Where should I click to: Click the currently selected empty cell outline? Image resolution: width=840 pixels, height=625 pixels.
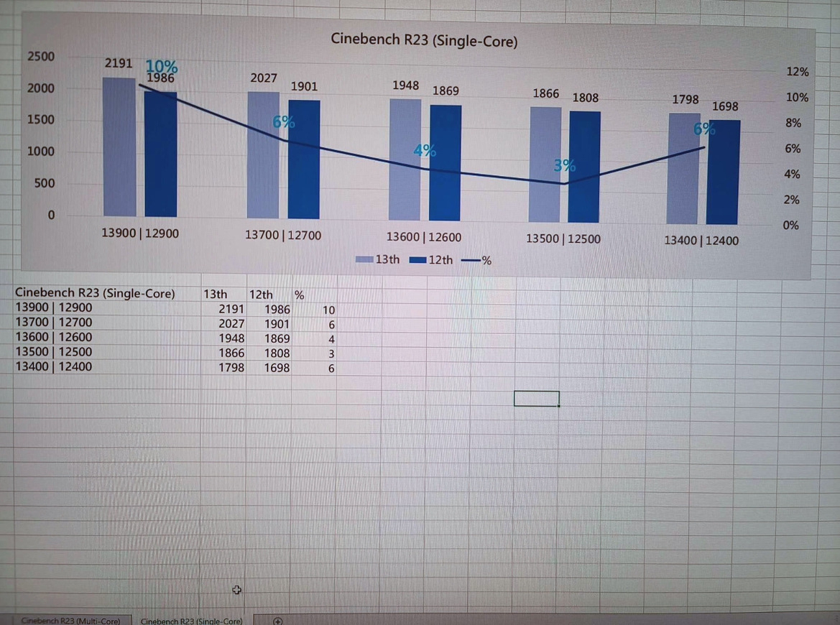(537, 399)
